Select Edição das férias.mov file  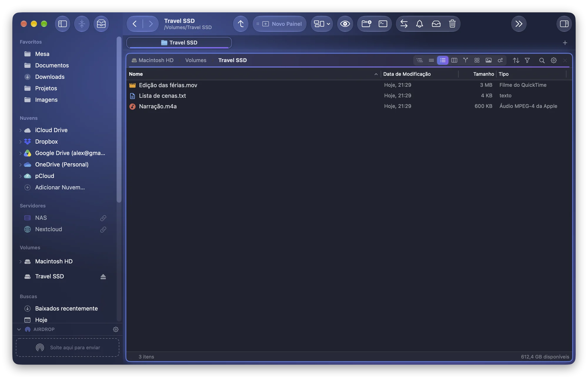[349, 85]
